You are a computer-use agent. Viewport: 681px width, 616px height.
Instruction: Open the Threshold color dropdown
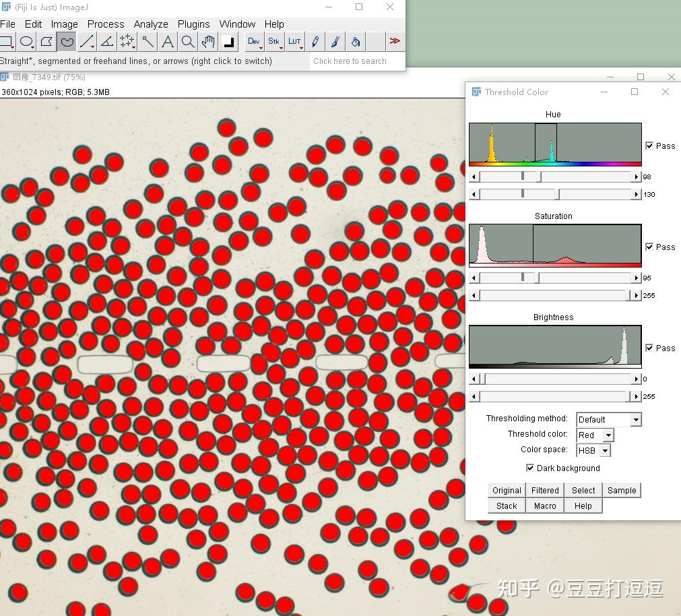[x=595, y=435]
